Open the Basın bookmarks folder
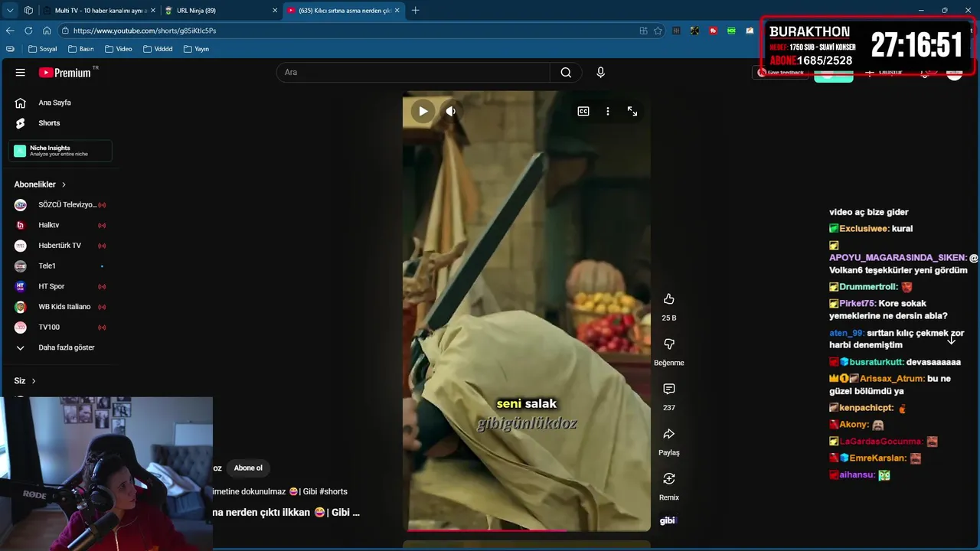This screenshot has width=980, height=551. click(x=81, y=49)
